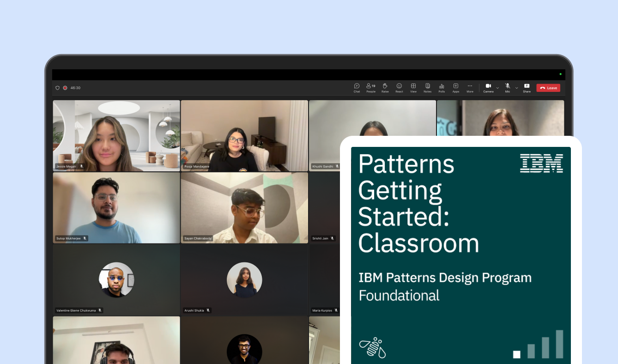Show the People list with 19 participants
The height and width of the screenshot is (364, 618).
371,88
